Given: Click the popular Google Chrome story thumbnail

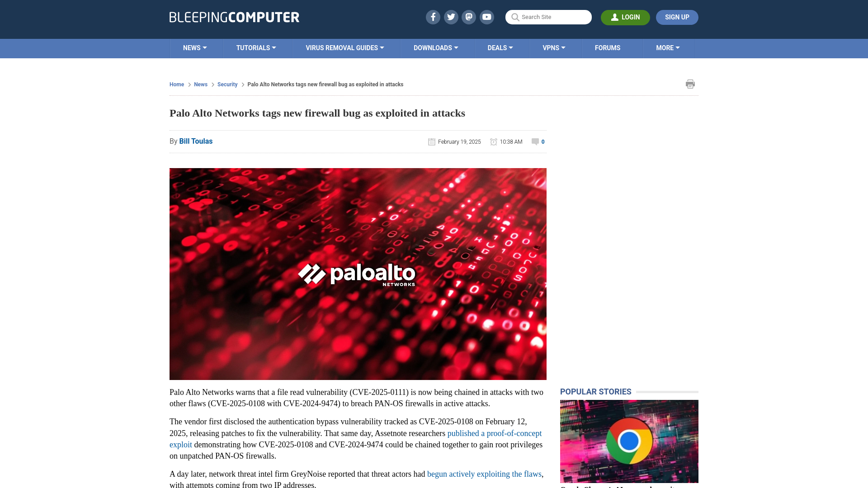Looking at the screenshot, I should (628, 441).
